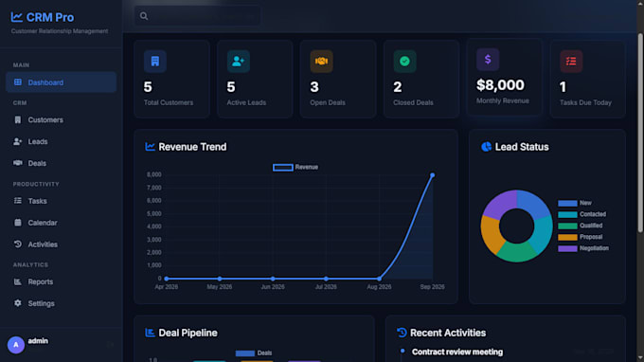Click the Deals handshake icon in sidebar
Image resolution: width=644 pixels, height=362 pixels.
(18, 163)
